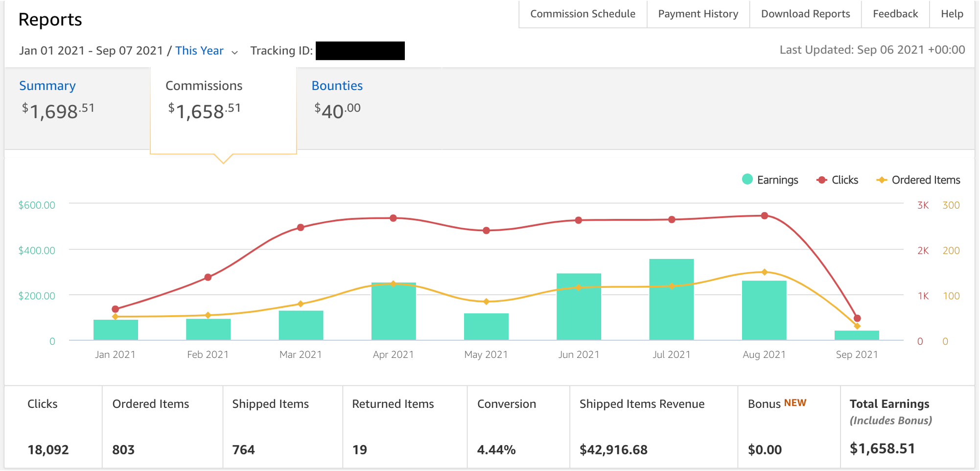This screenshot has height=471, width=980.
Task: Open the This Year link
Action: coord(199,50)
